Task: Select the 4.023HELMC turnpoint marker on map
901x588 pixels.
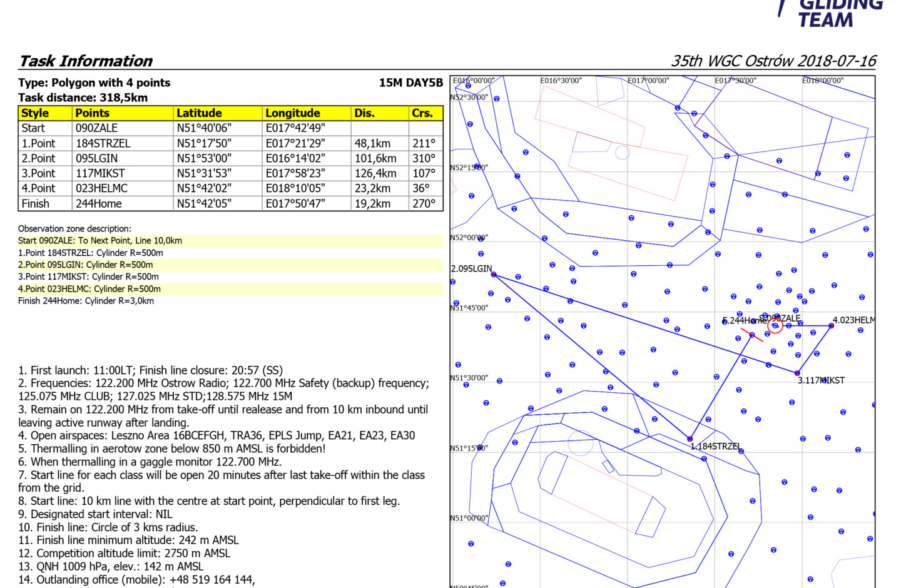Action: (831, 325)
